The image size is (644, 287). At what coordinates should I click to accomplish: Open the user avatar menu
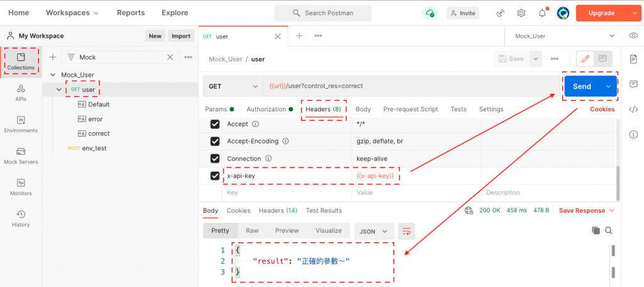tap(563, 13)
